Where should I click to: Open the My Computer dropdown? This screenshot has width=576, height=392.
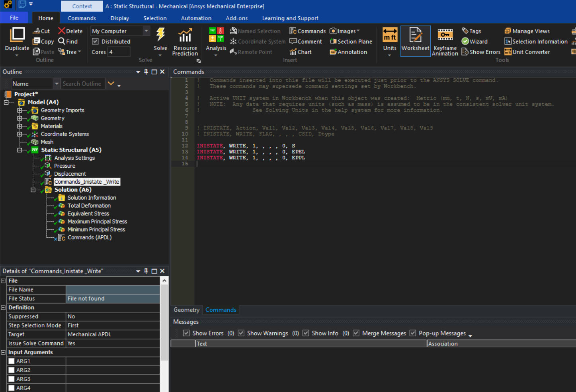point(146,31)
